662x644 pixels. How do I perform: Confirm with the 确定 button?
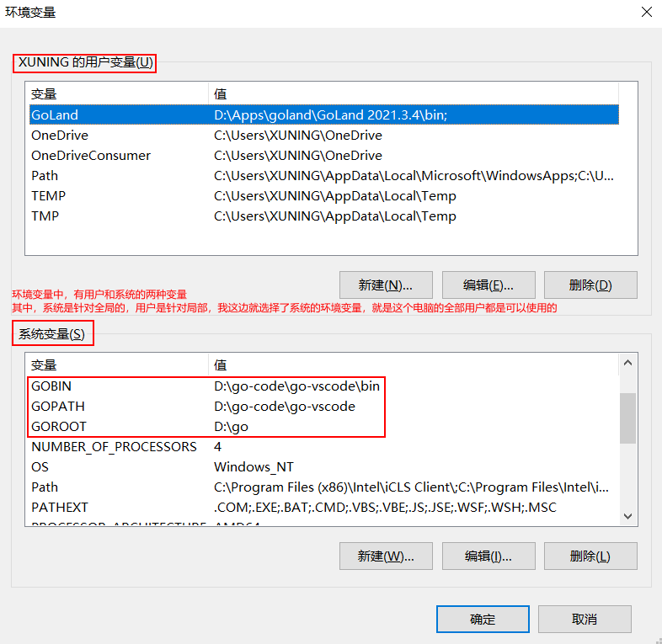tap(483, 619)
